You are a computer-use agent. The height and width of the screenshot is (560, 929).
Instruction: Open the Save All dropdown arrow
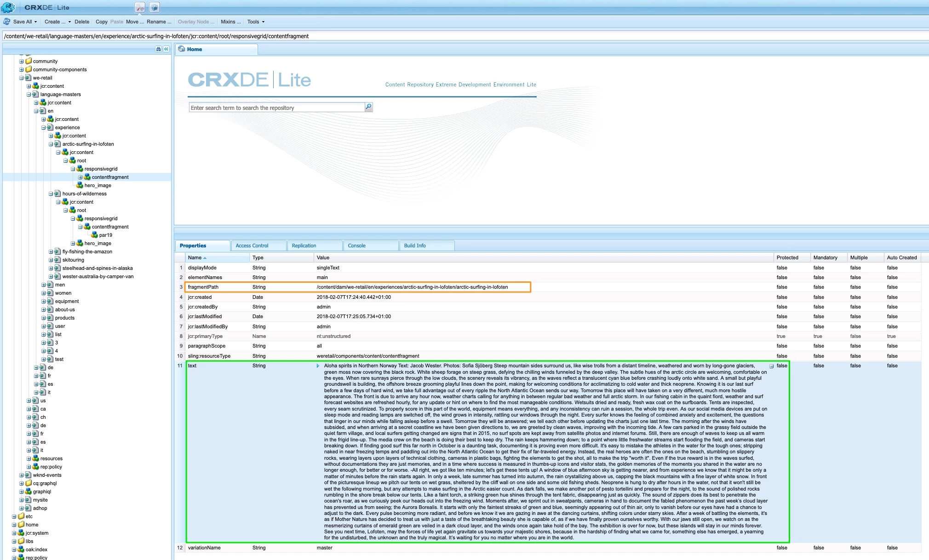click(x=35, y=22)
